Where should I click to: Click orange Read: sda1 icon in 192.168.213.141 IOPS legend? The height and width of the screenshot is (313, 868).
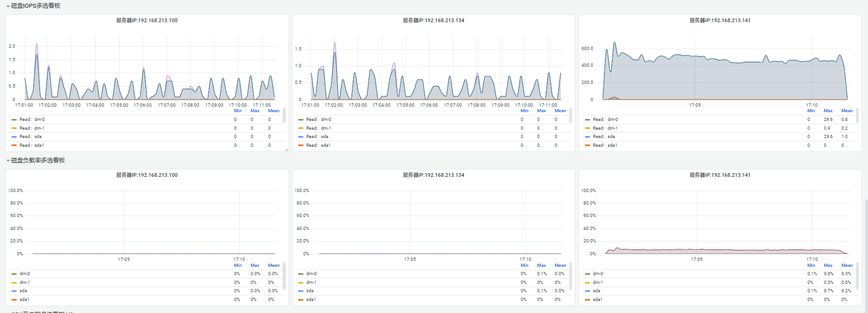[x=587, y=145]
